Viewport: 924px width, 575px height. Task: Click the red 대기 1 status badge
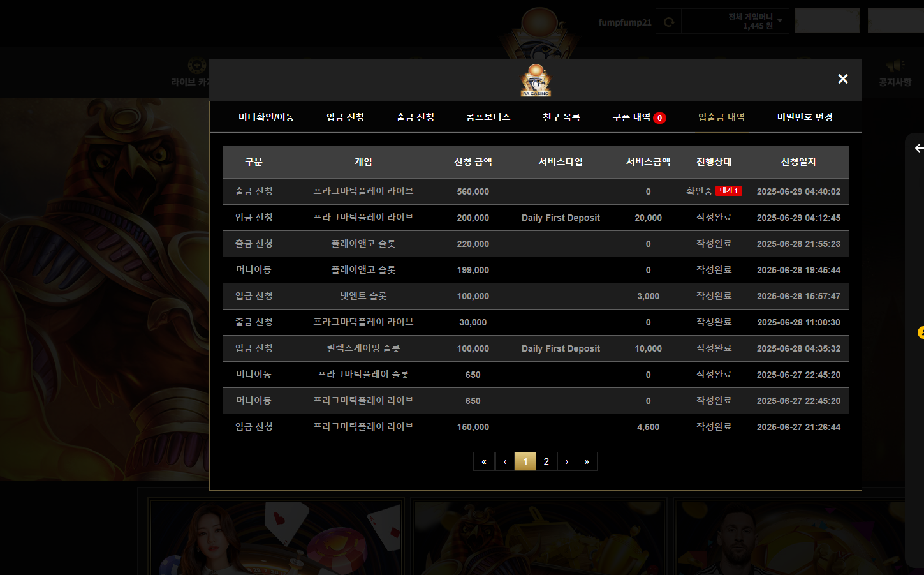pos(728,191)
